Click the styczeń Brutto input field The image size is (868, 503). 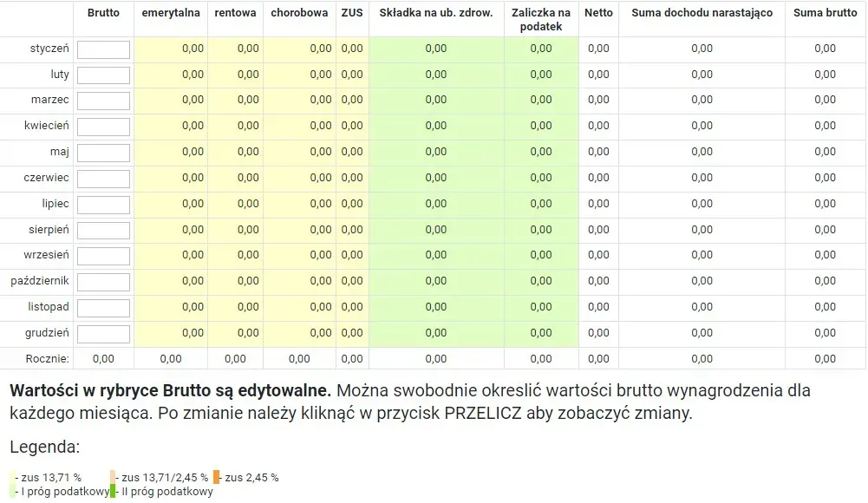[102, 49]
